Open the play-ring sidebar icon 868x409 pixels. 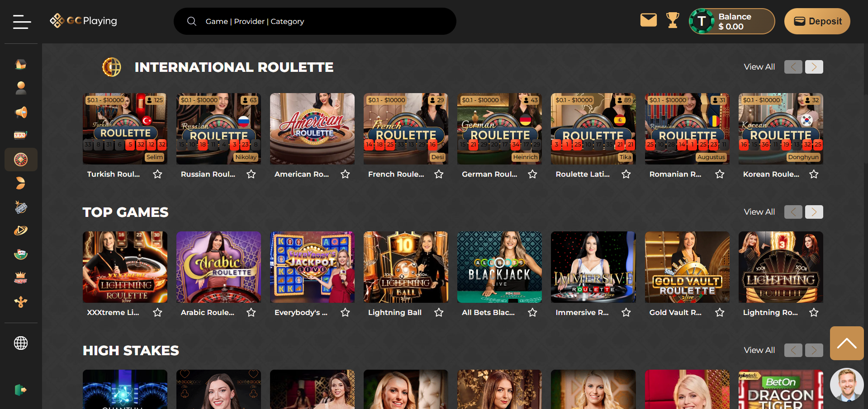(21, 230)
